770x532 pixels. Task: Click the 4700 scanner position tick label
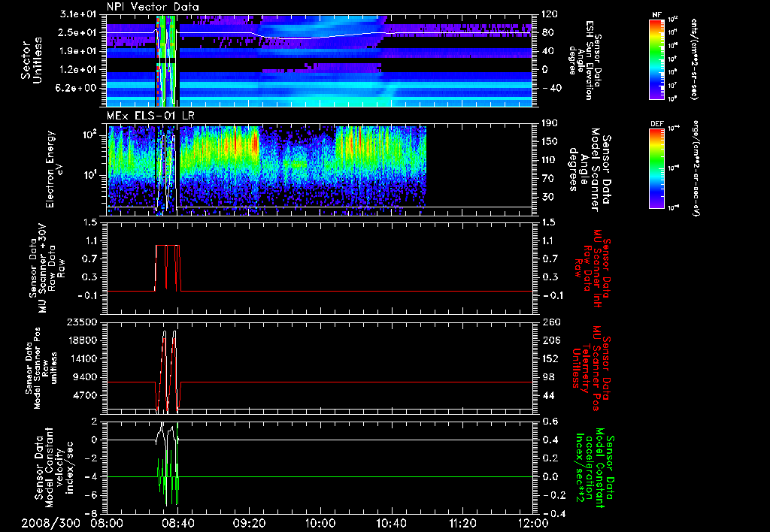[86, 395]
